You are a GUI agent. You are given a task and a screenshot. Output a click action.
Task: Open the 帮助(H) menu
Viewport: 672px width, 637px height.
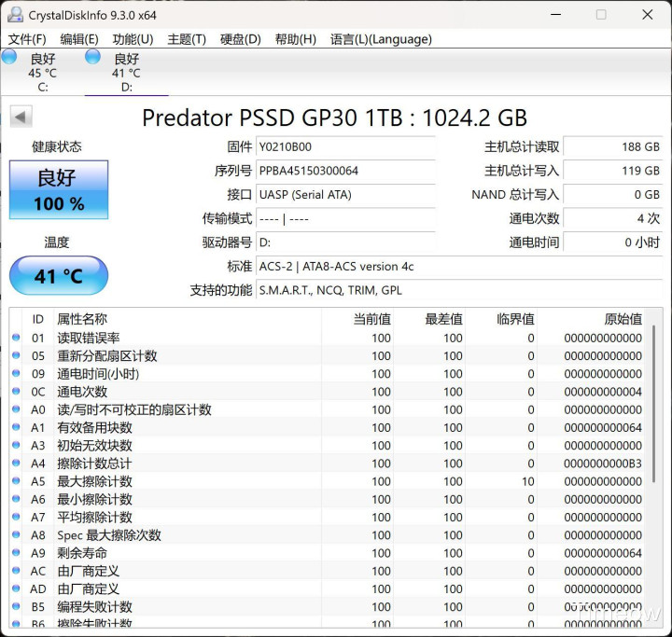point(296,39)
